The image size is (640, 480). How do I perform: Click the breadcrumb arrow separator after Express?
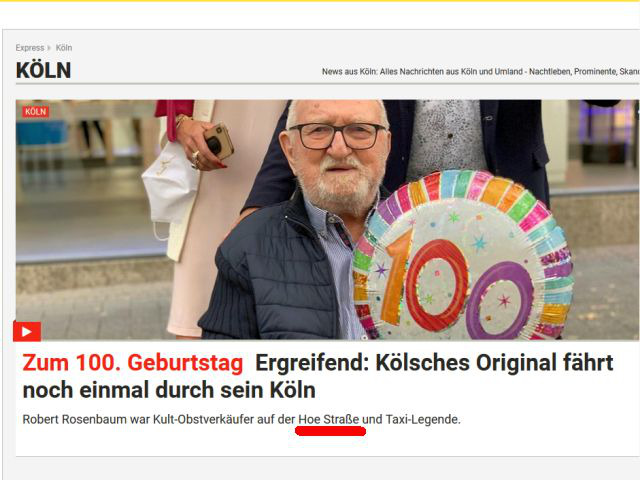[x=49, y=48]
